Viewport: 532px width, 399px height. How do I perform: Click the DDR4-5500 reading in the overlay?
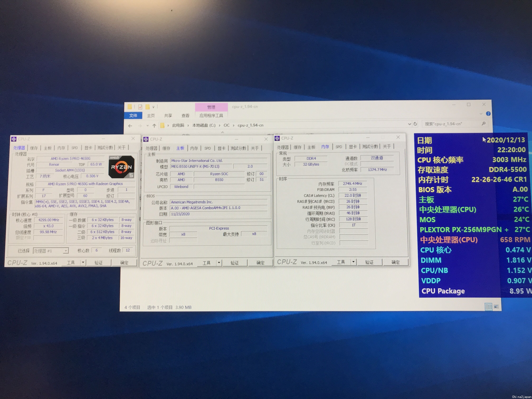[507, 170]
